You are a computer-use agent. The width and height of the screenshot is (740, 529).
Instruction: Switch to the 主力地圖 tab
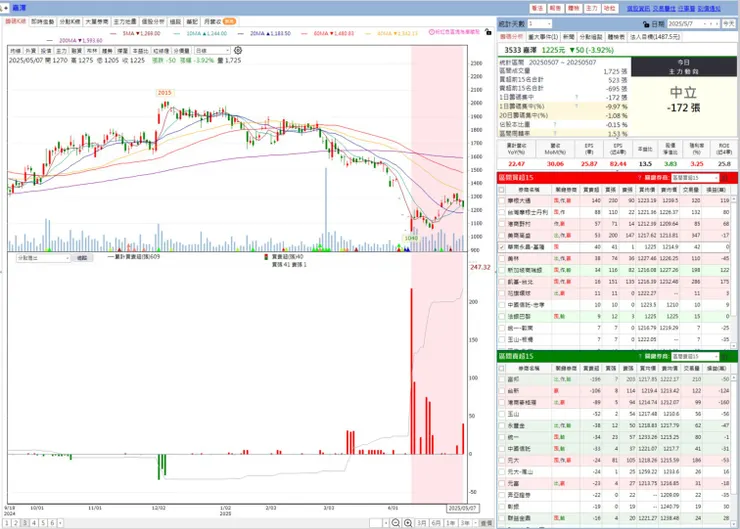[x=125, y=22]
